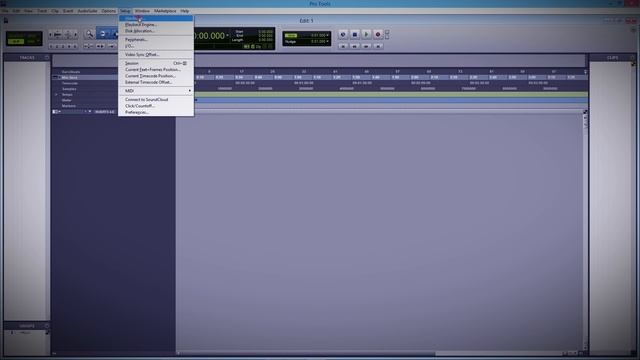The image size is (640, 360).
Task: Open the Track menu
Action: point(42,11)
